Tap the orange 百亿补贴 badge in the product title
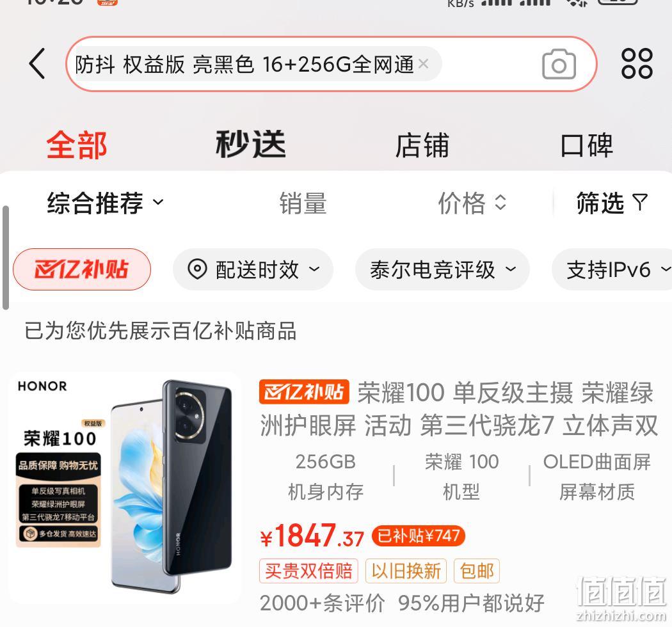Image resolution: width=672 pixels, height=627 pixels. point(304,392)
